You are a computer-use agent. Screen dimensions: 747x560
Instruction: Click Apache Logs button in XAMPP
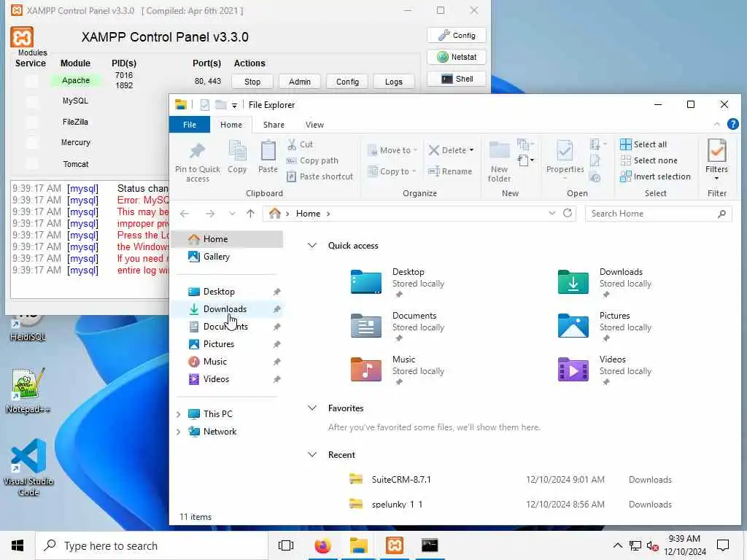393,82
